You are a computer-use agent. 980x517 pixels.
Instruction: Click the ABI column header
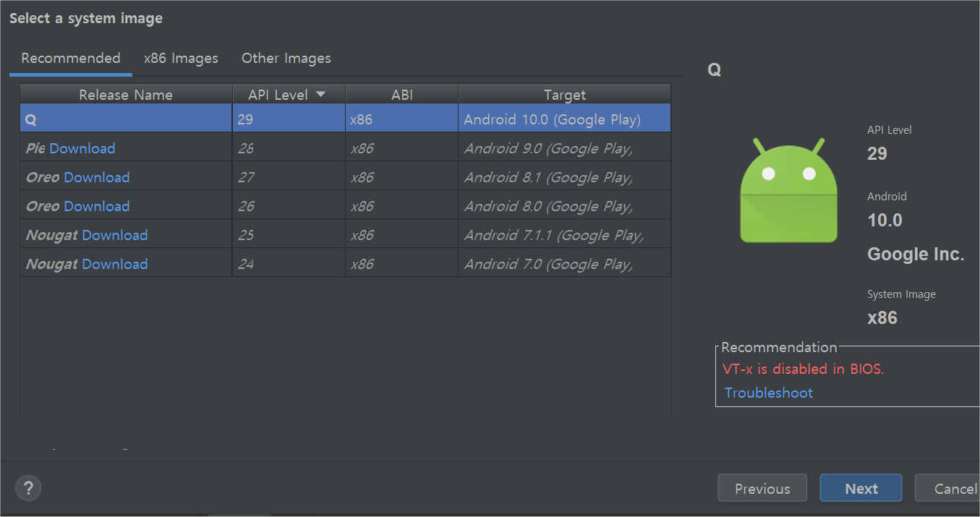pyautogui.click(x=402, y=95)
